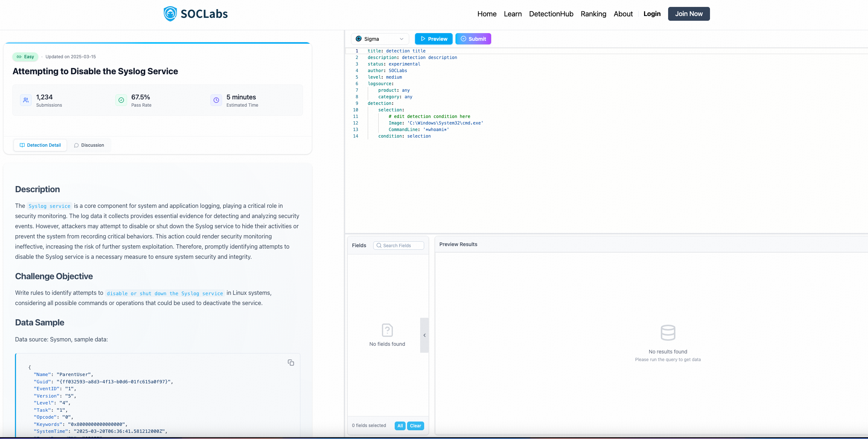Click the Login link
Viewport: 868px width, 439px height.
(652, 14)
